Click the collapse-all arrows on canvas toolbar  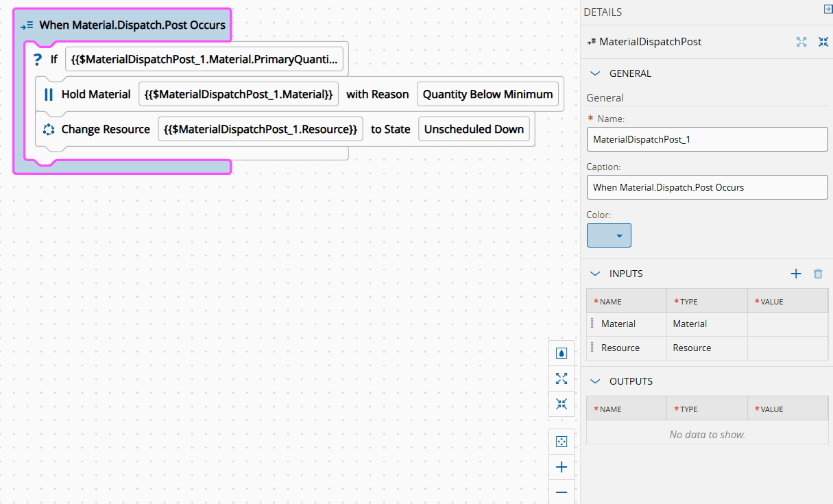pos(562,404)
